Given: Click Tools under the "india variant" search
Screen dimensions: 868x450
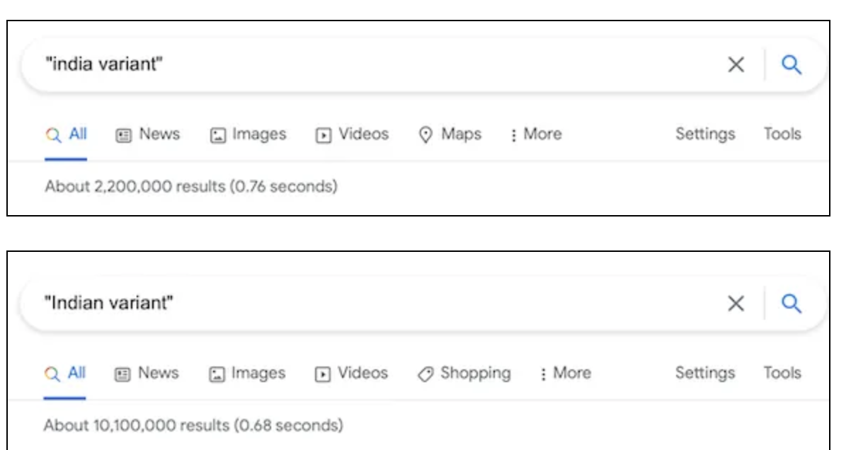Looking at the screenshot, I should click(x=782, y=134).
